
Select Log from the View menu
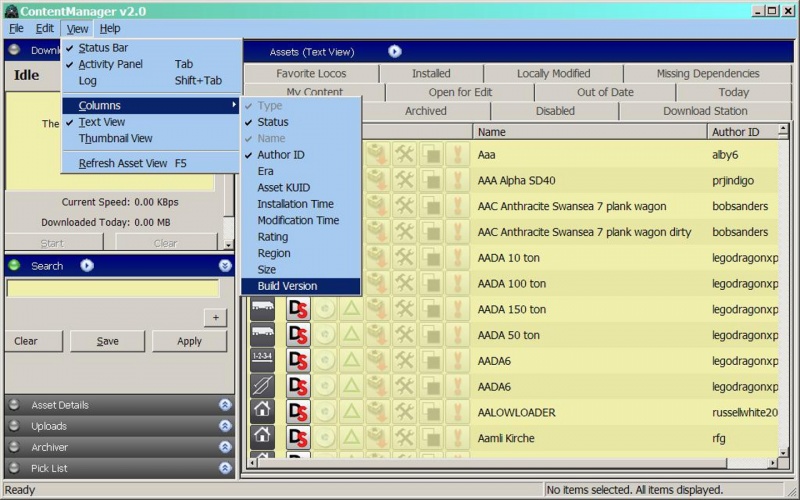tap(151, 81)
